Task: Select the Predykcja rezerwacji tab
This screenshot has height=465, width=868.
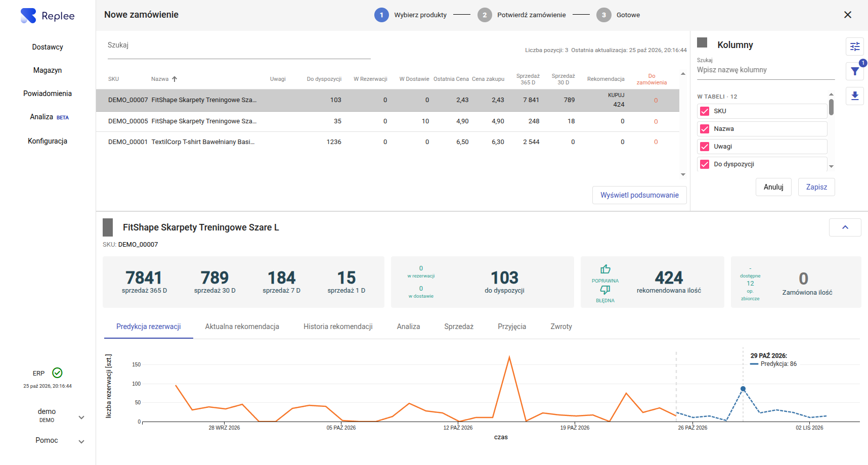Action: [x=149, y=327]
